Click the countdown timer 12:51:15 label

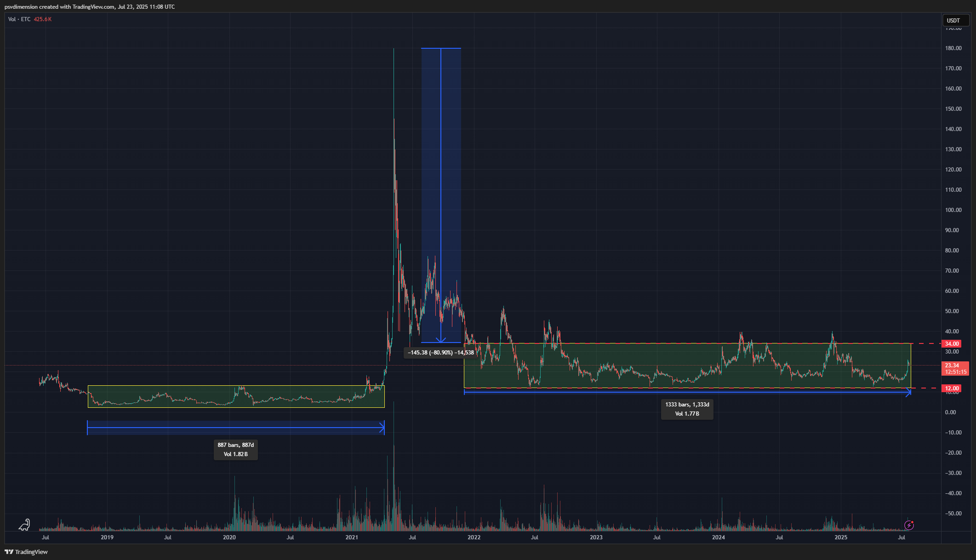(955, 372)
